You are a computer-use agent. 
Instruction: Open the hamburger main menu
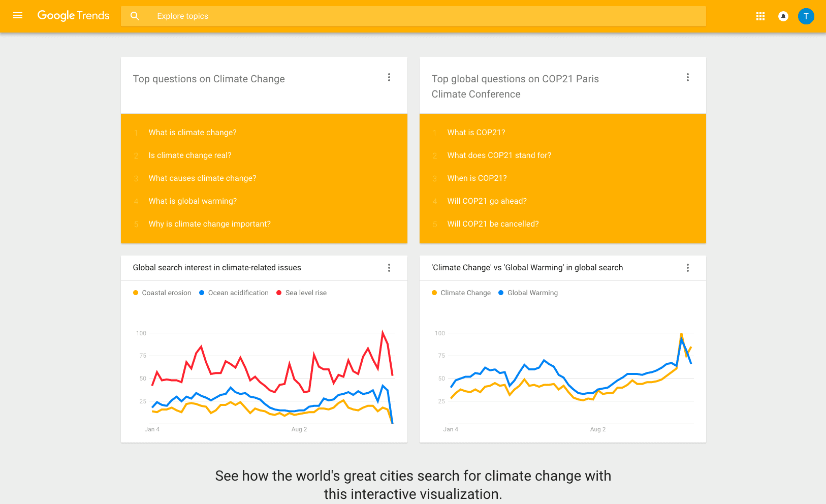click(18, 16)
